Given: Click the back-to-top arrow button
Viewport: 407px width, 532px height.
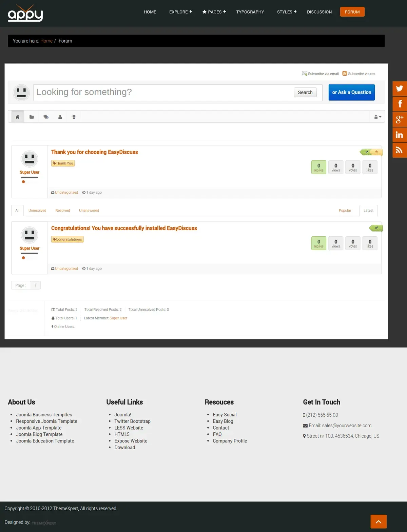Looking at the screenshot, I should tap(379, 521).
